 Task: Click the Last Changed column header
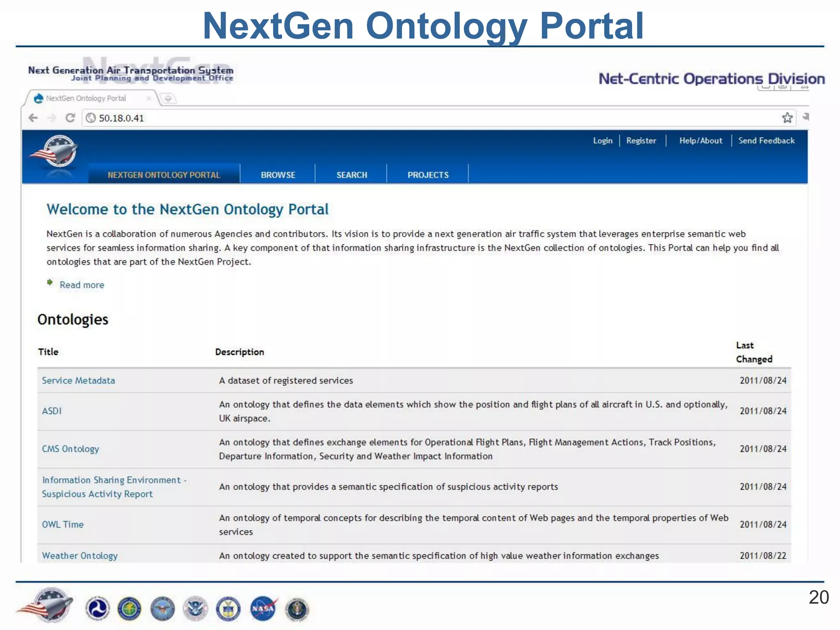pyautogui.click(x=754, y=352)
